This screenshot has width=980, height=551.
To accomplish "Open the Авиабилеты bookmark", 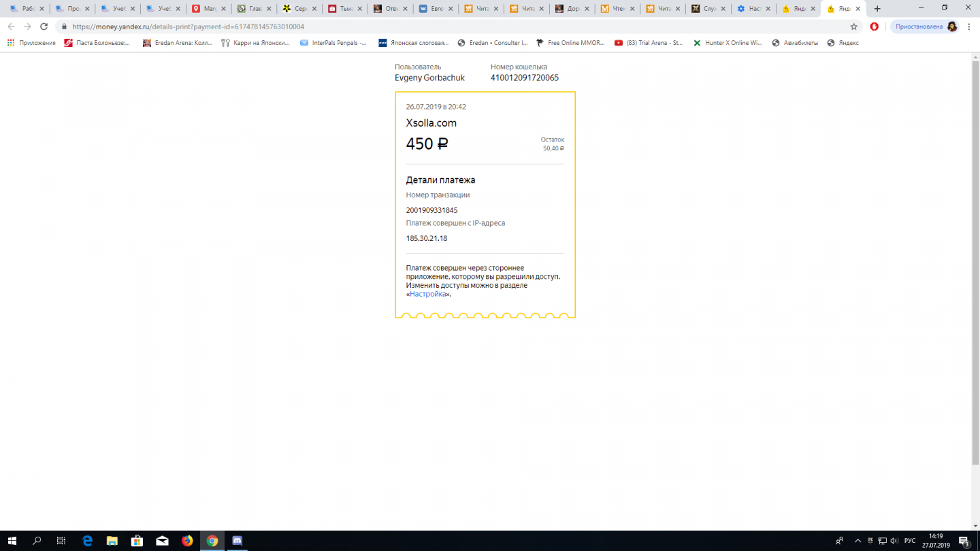I will point(795,43).
